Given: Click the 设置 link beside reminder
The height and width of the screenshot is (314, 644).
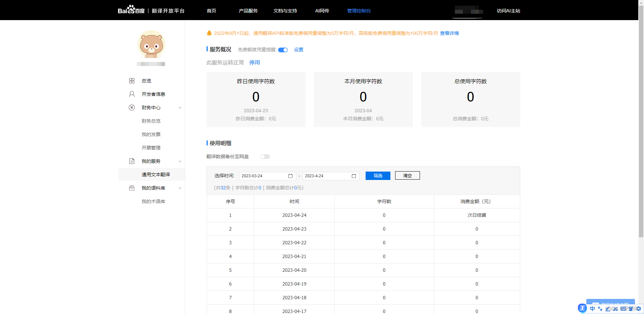Looking at the screenshot, I should pos(299,50).
